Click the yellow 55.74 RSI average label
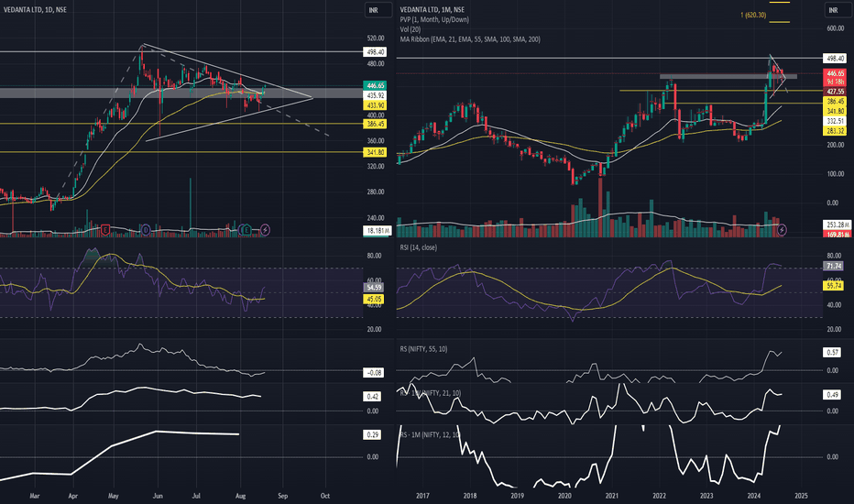The width and height of the screenshot is (854, 504). pos(834,286)
